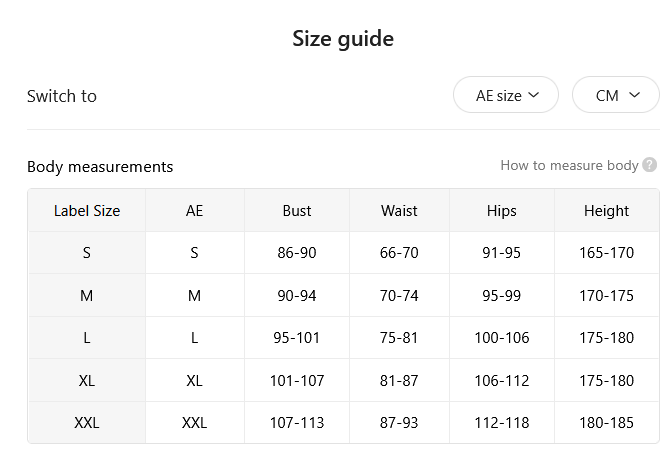The width and height of the screenshot is (663, 455).
Task: Open the AE size dropdown
Action: coord(506,95)
